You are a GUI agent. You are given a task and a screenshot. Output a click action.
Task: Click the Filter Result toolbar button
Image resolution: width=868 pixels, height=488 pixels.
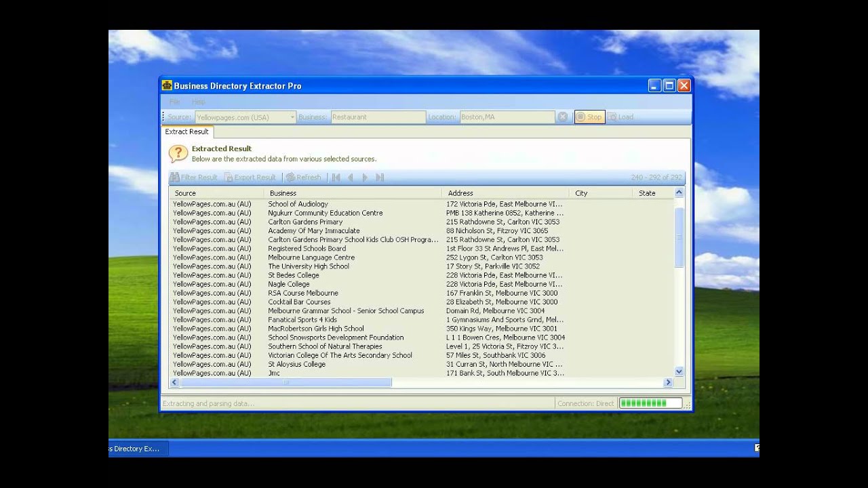click(194, 178)
